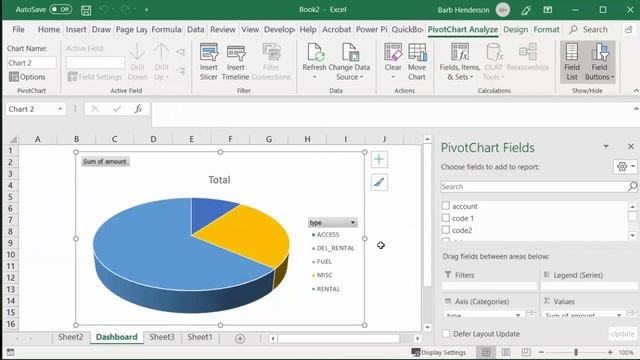Click the Total chart title

click(220, 180)
